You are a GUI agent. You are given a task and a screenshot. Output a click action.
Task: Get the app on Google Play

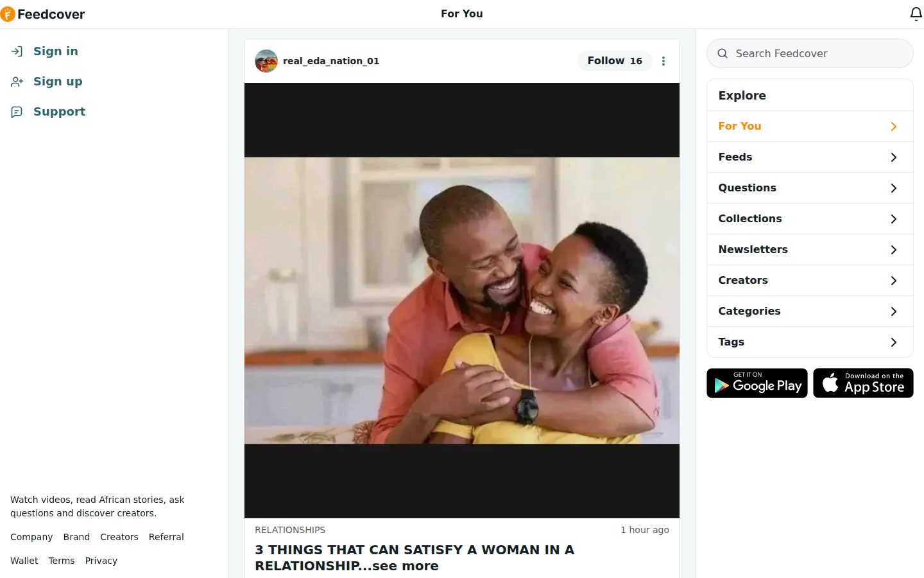pos(757,383)
